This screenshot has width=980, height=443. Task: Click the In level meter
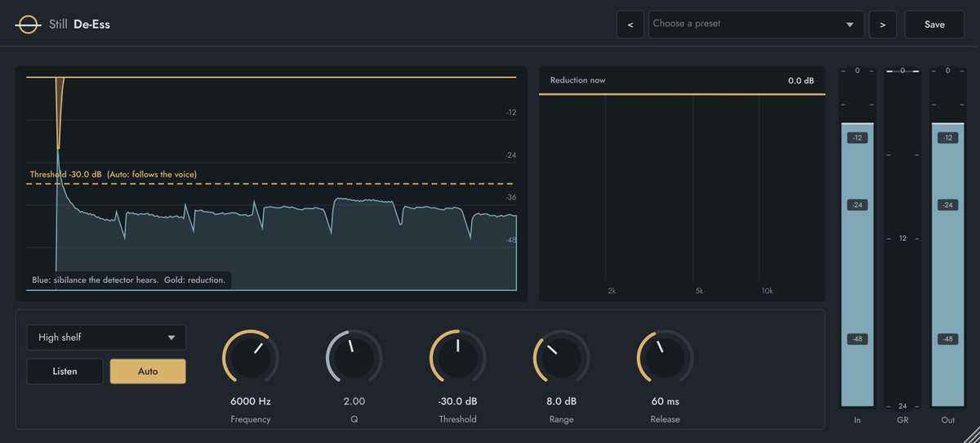tap(857, 239)
